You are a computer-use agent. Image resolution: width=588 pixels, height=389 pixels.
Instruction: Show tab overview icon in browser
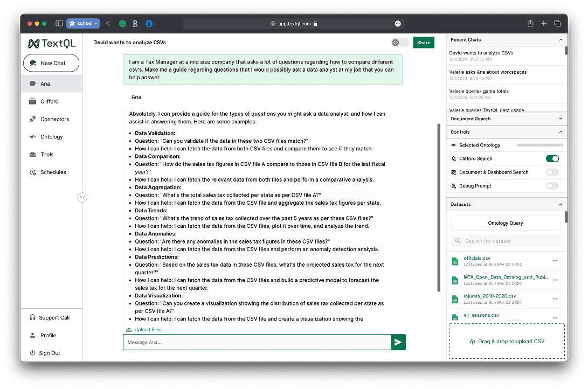tap(557, 24)
